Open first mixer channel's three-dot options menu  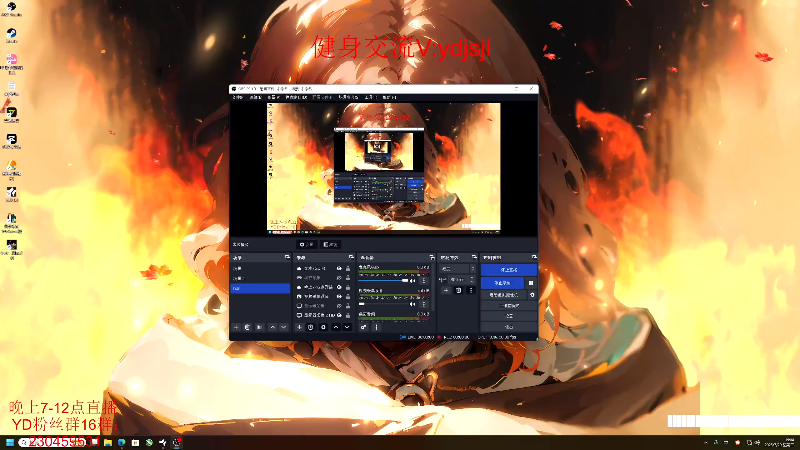coord(424,281)
